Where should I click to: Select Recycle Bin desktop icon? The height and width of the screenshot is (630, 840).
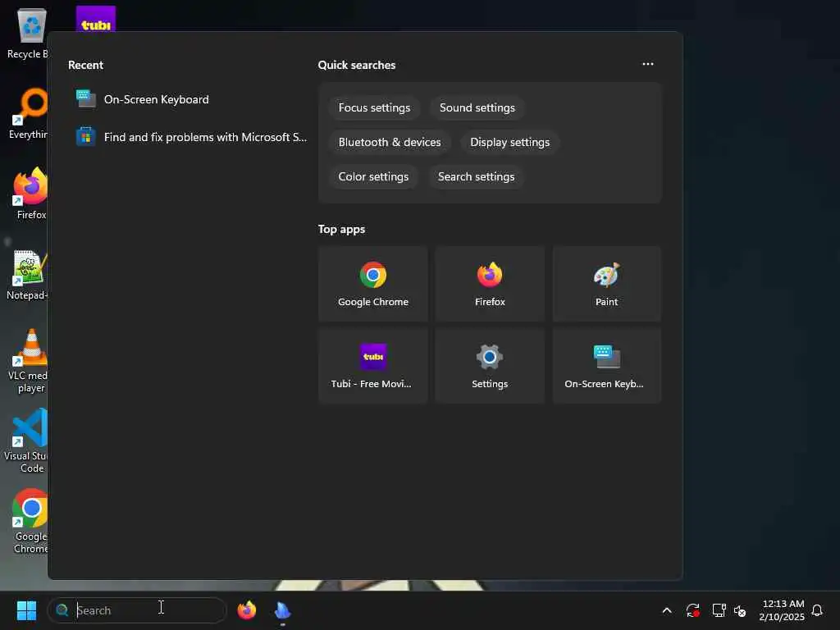pyautogui.click(x=27, y=33)
